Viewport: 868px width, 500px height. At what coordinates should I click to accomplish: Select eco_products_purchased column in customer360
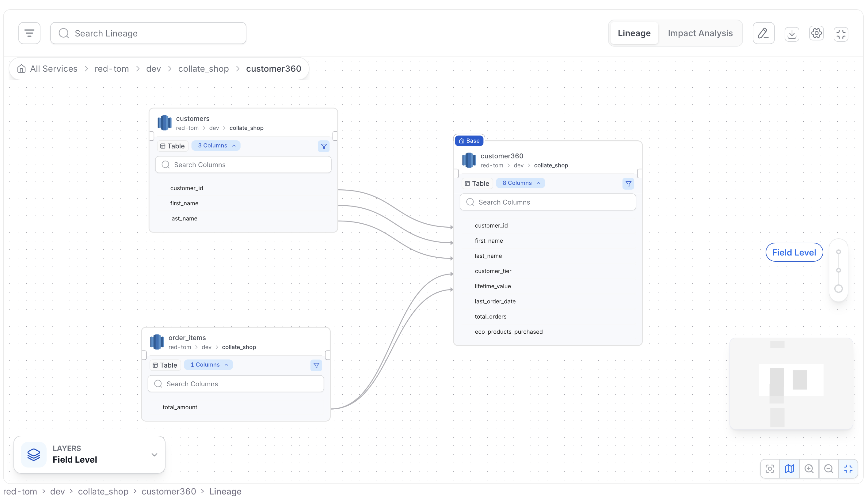[x=509, y=332]
